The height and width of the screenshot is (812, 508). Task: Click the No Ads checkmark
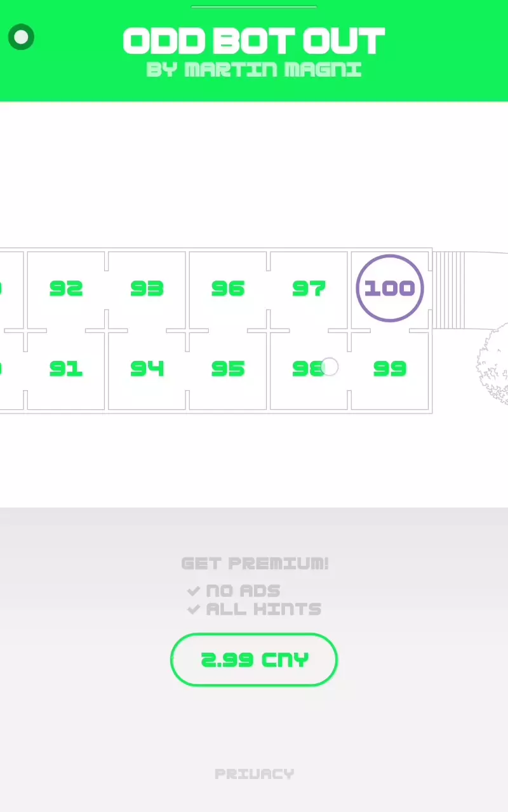click(x=194, y=591)
